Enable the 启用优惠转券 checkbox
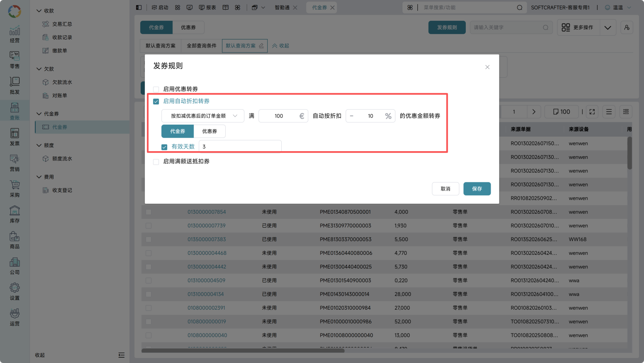This screenshot has width=644, height=363. click(x=156, y=89)
